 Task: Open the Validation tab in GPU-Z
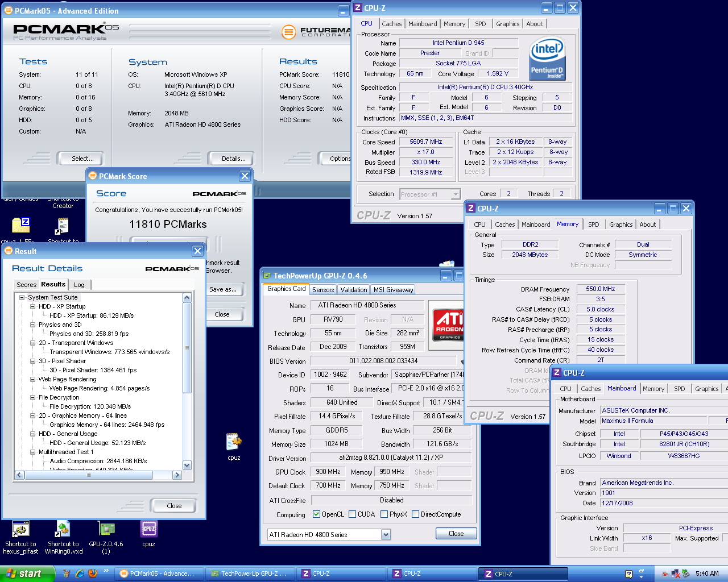point(354,290)
